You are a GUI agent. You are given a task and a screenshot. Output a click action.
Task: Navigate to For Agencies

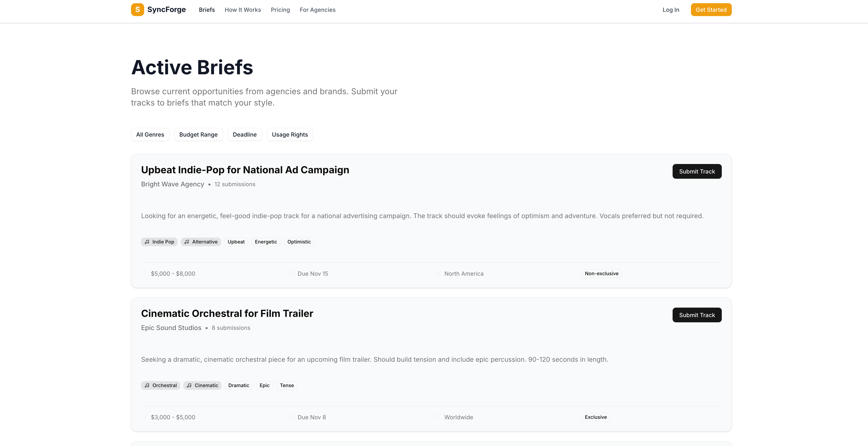click(x=317, y=10)
